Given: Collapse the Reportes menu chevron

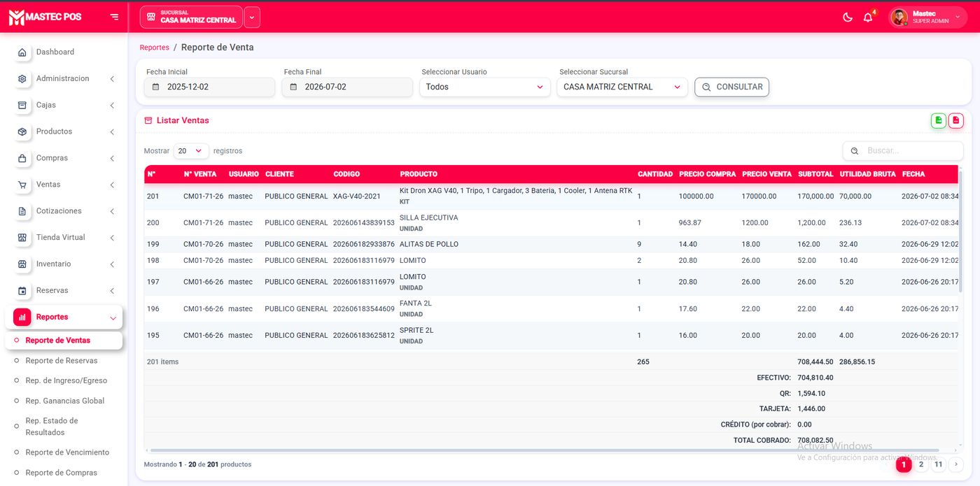Looking at the screenshot, I should coord(113,318).
